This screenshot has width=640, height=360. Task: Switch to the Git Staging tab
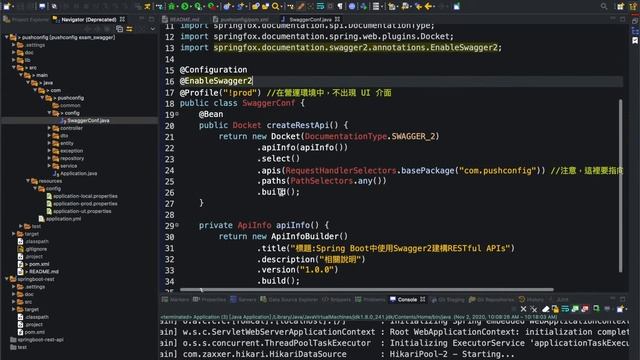(447, 299)
